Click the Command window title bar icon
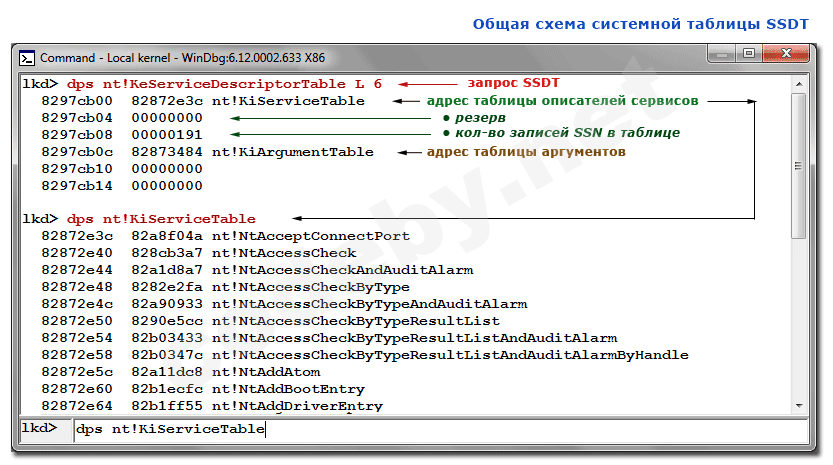The height and width of the screenshot is (465, 833). coord(27,58)
